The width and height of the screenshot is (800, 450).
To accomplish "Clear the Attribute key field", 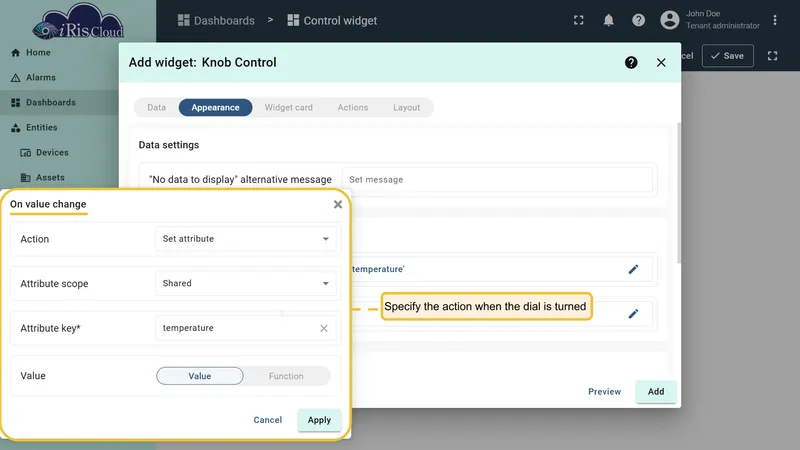I will [324, 329].
